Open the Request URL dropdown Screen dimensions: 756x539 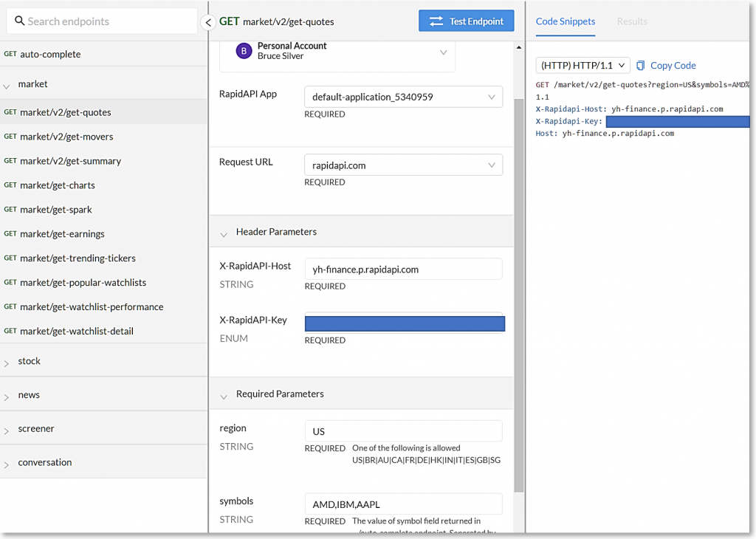pos(403,165)
